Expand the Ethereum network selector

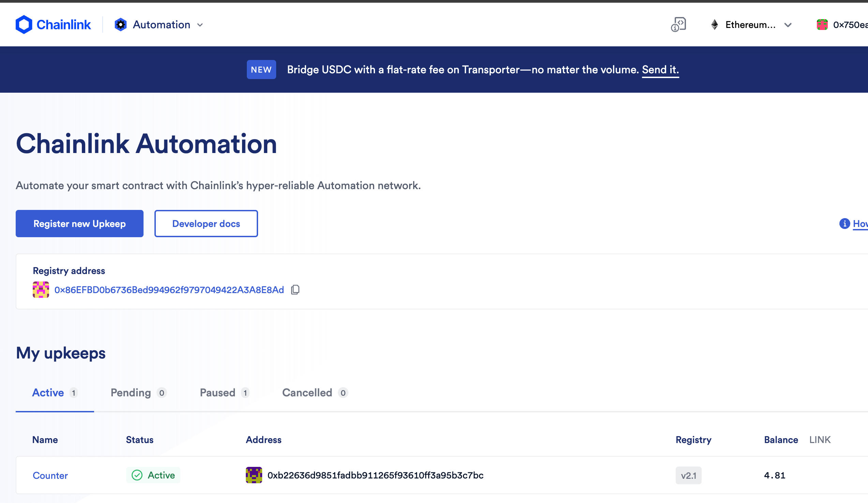751,25
